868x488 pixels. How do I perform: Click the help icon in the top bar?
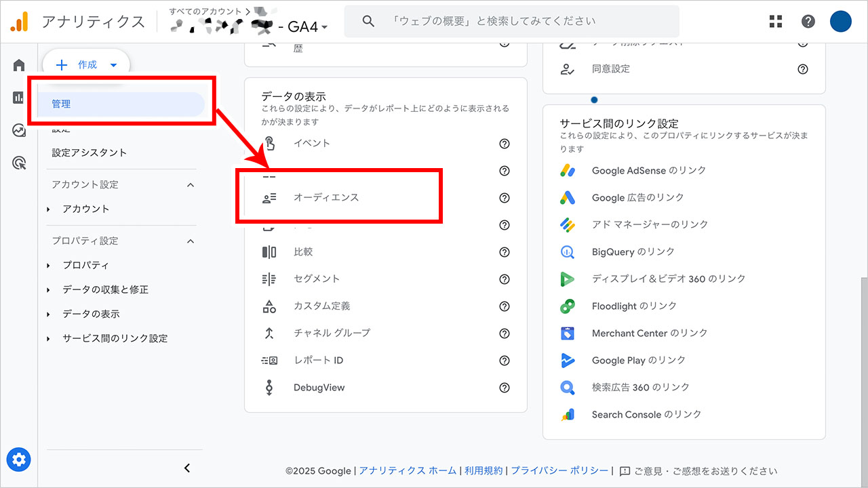pyautogui.click(x=808, y=21)
